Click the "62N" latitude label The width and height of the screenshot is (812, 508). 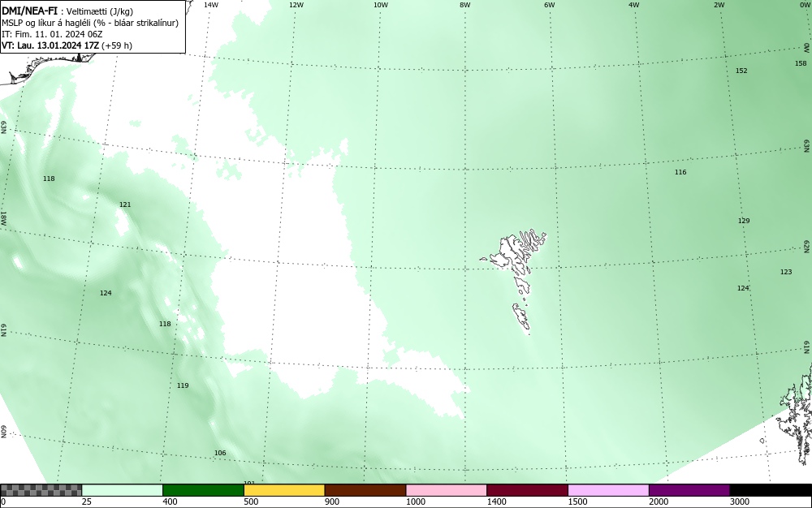[807, 246]
